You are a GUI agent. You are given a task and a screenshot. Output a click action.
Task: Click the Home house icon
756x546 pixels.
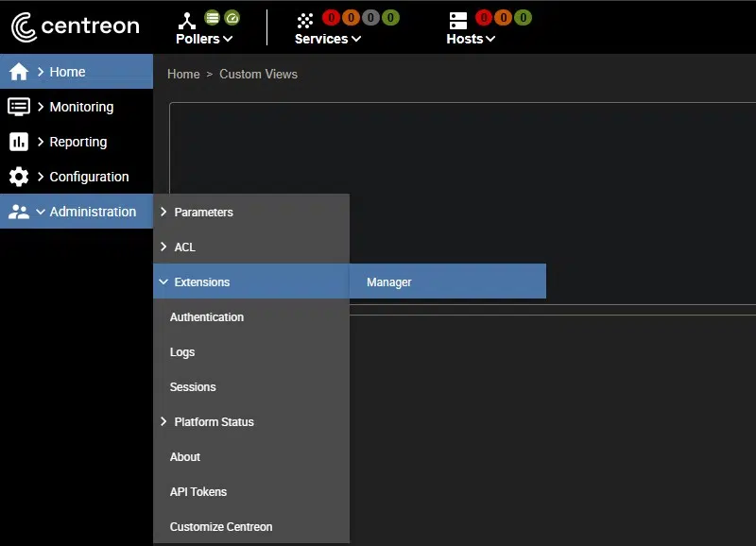click(x=19, y=72)
